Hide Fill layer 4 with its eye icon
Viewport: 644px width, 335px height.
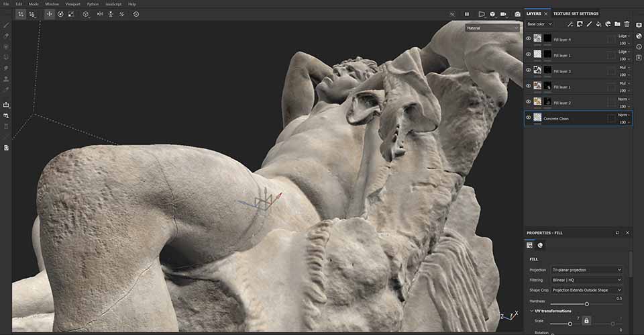tap(529, 39)
